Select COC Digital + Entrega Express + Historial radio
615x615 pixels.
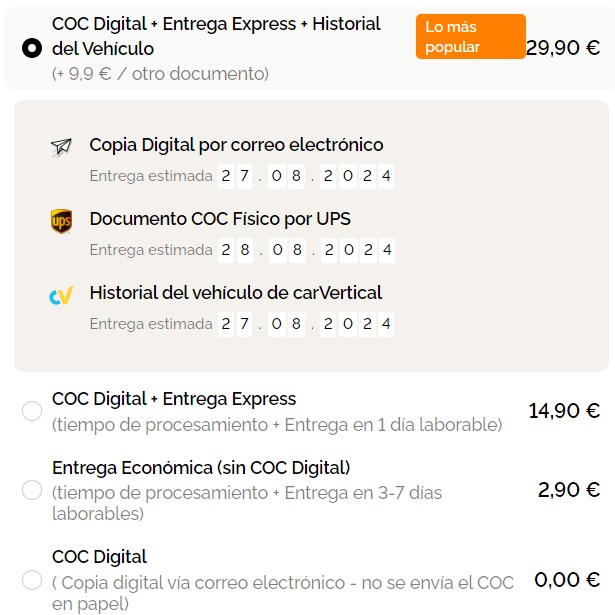(x=32, y=48)
